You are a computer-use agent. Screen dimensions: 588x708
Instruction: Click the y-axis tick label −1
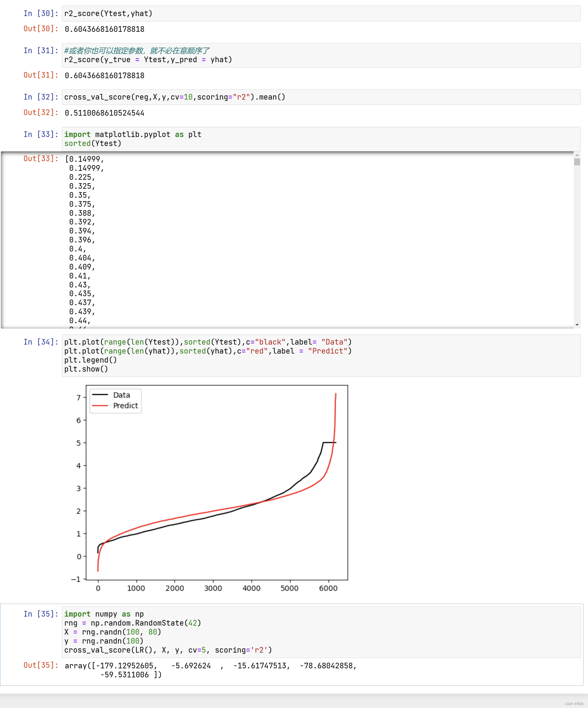(x=76, y=579)
